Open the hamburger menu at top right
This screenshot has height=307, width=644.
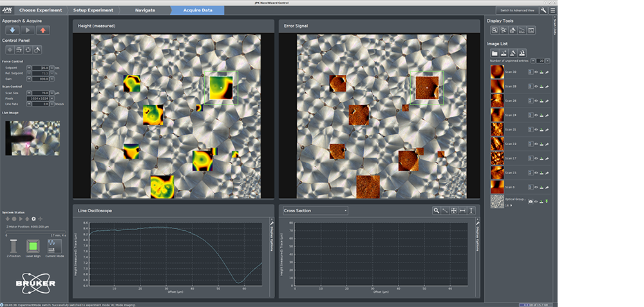tap(553, 10)
